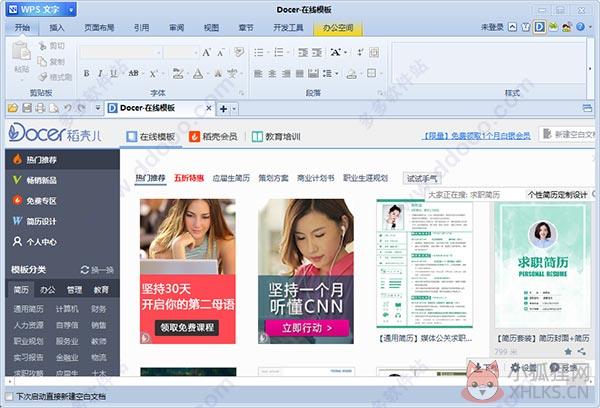Click the grow font size icon
Image resolution: width=600 pixels, height=408 pixels.
click(206, 52)
